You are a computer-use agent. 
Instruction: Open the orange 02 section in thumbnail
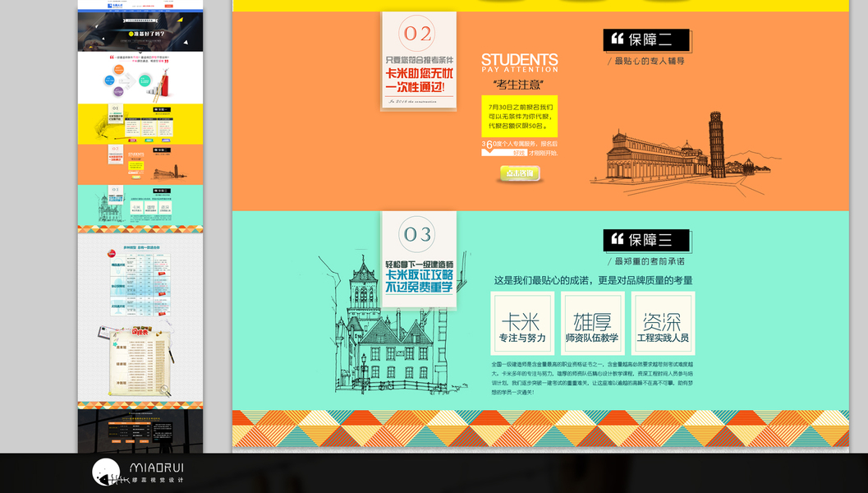coord(140,164)
